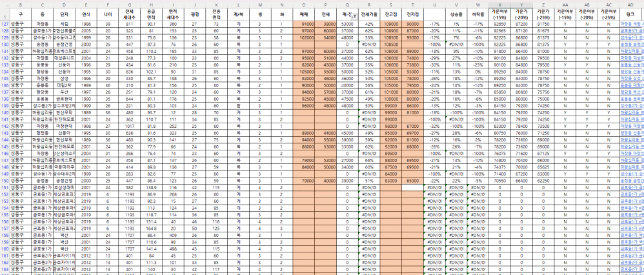Screen dimensions: 644x275
Task: Select the cell with value 87120
Action: [521, 31]
